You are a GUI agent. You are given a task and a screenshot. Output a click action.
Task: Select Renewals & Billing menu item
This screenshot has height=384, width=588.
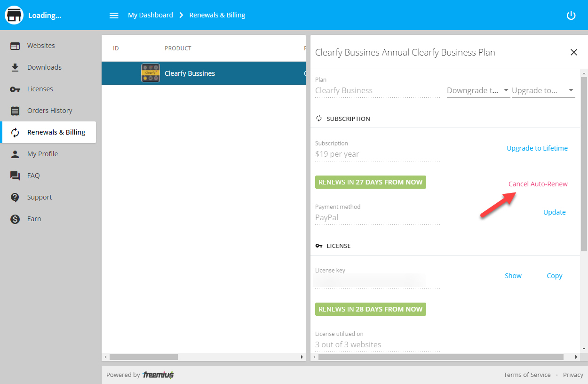49,132
